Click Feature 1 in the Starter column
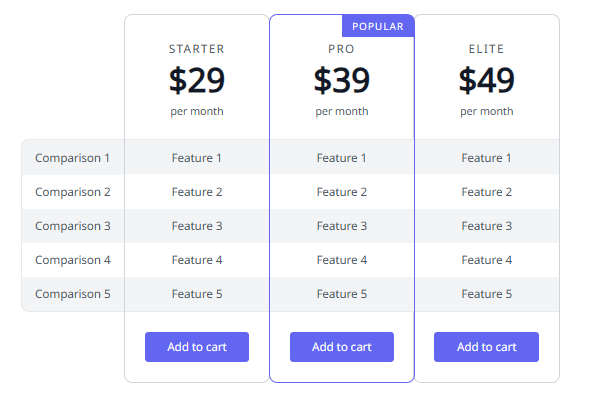 (197, 158)
